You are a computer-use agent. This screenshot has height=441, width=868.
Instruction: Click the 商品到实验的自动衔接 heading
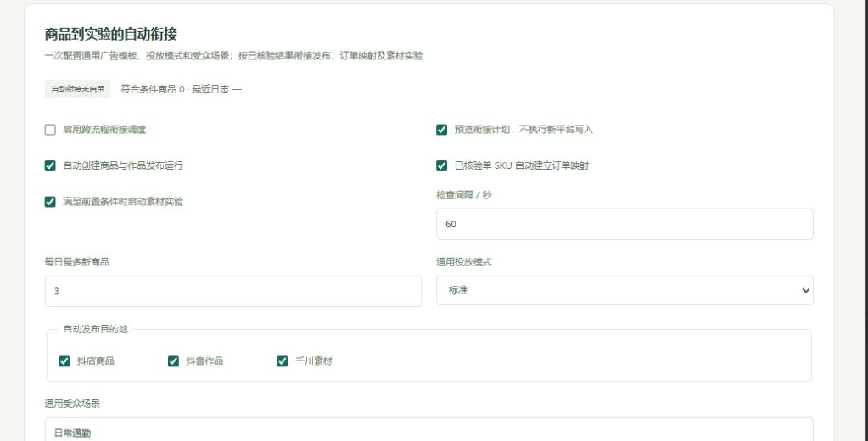pyautogui.click(x=110, y=34)
